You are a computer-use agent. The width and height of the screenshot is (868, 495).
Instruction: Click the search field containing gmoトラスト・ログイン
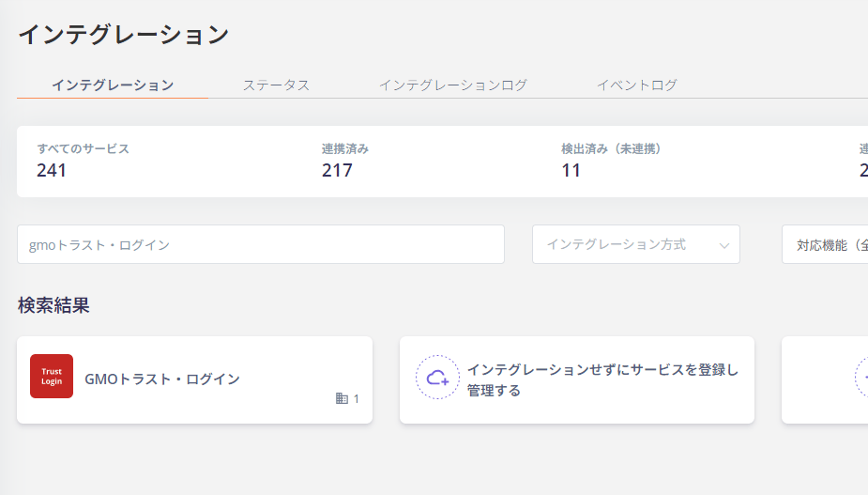261,244
